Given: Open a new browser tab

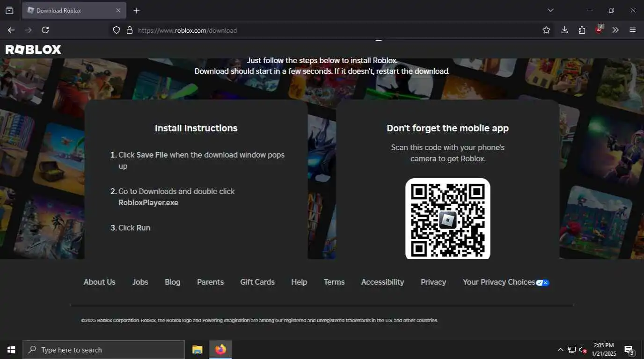Looking at the screenshot, I should point(136,10).
